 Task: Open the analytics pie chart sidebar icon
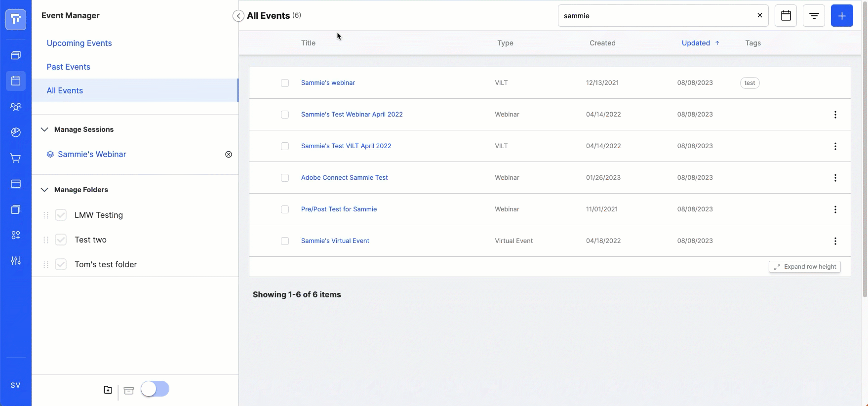[16, 132]
